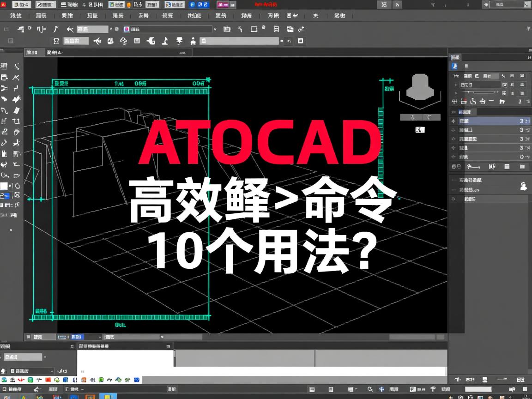Open the first menu in the top menu bar
The image size is (532, 399).
[16, 15]
